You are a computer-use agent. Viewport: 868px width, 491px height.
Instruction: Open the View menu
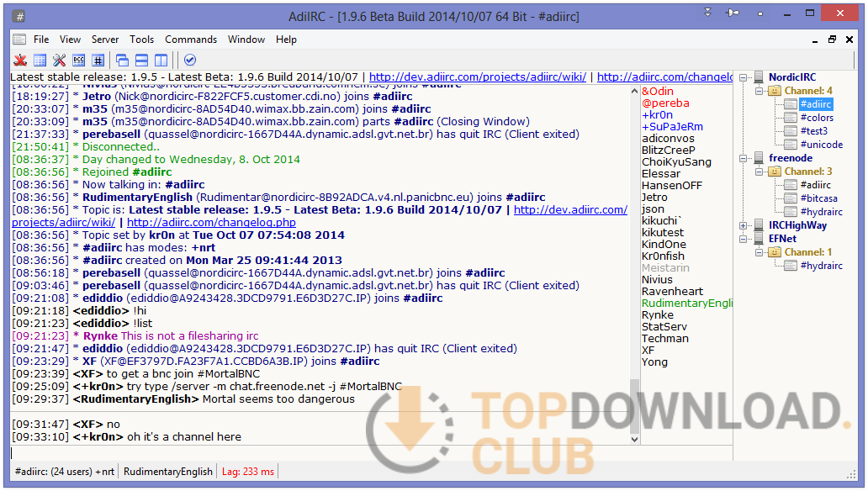click(71, 40)
